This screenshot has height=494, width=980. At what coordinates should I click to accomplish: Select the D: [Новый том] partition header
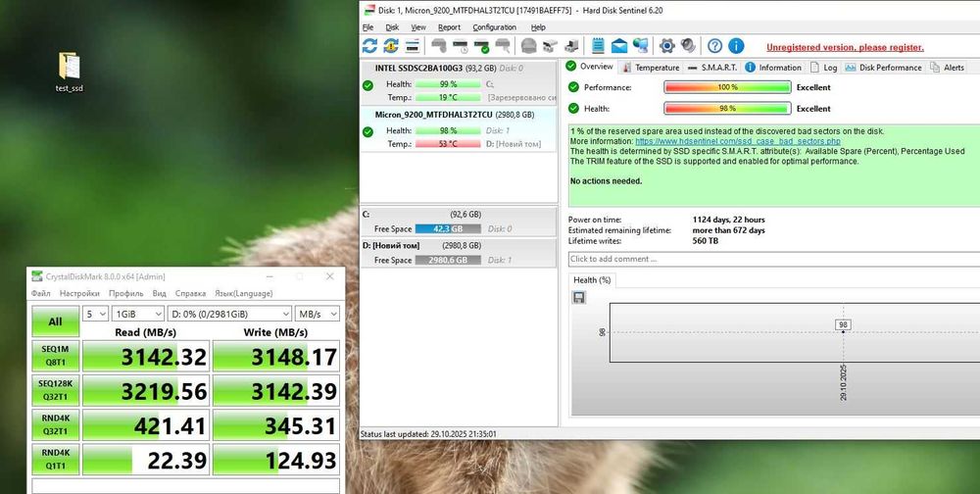coord(458,245)
